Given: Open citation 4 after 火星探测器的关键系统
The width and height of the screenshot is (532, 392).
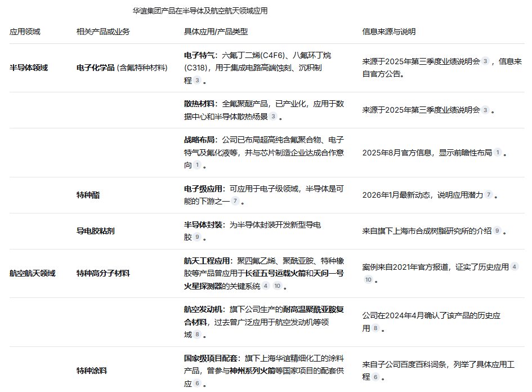Looking at the screenshot, I should (x=266, y=286).
